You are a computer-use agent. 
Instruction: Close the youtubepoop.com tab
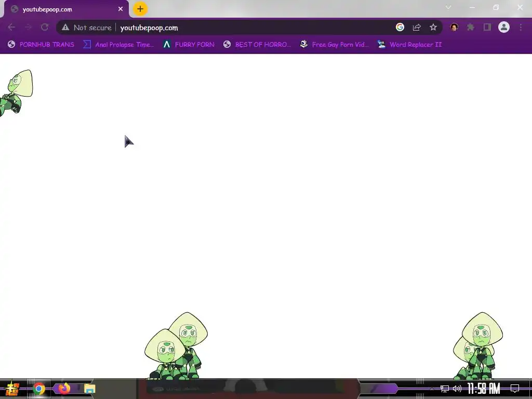pos(121,9)
